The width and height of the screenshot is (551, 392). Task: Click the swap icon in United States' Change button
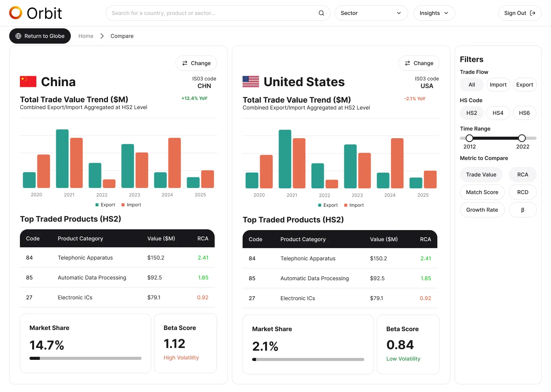tap(408, 63)
